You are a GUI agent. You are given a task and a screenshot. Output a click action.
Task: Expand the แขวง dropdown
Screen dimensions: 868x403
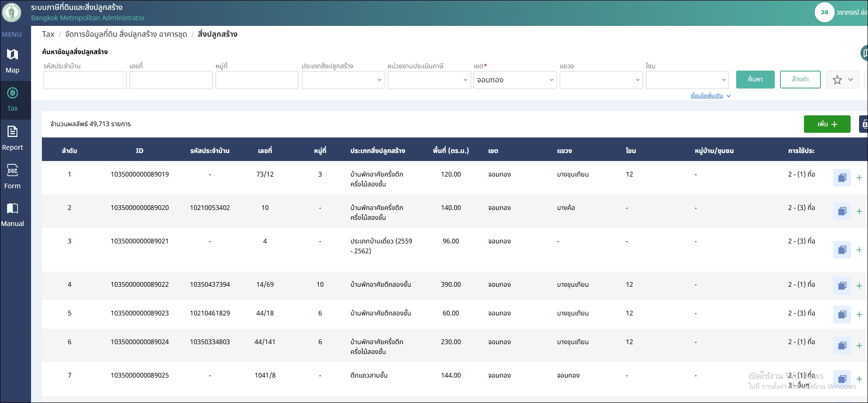[601, 80]
